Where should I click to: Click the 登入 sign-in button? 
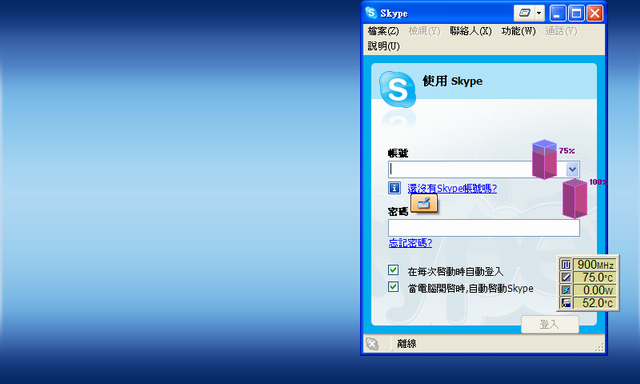[550, 324]
